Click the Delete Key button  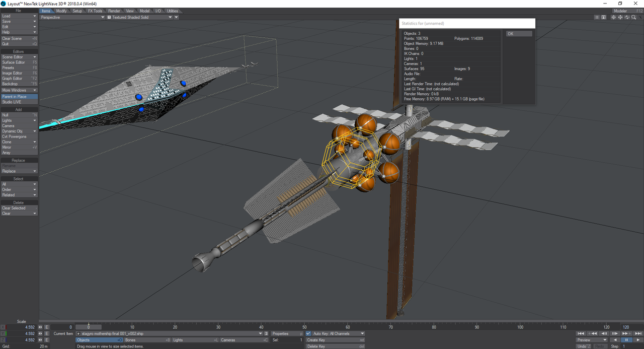[335, 346]
